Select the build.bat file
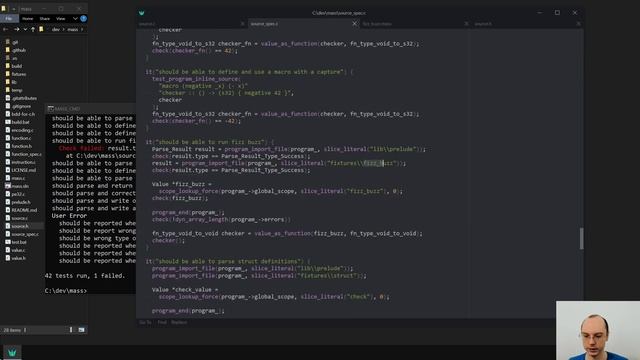Screen dimensions: 640x360 click(x=20, y=122)
